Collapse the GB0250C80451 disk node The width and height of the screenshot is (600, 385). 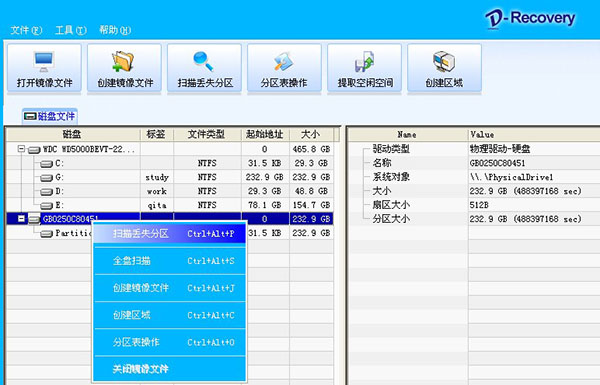[21, 219]
